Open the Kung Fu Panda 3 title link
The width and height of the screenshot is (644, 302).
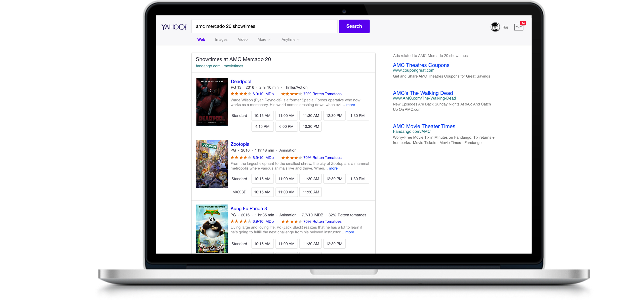coord(249,208)
